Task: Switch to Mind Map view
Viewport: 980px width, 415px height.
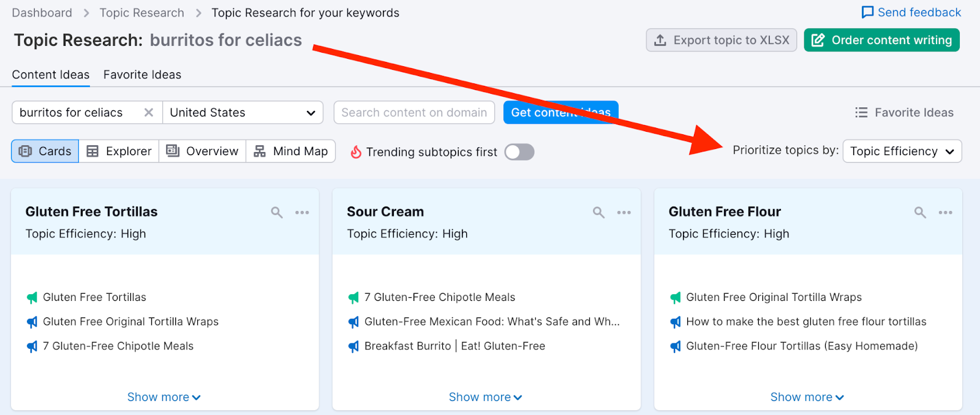Action: (291, 151)
